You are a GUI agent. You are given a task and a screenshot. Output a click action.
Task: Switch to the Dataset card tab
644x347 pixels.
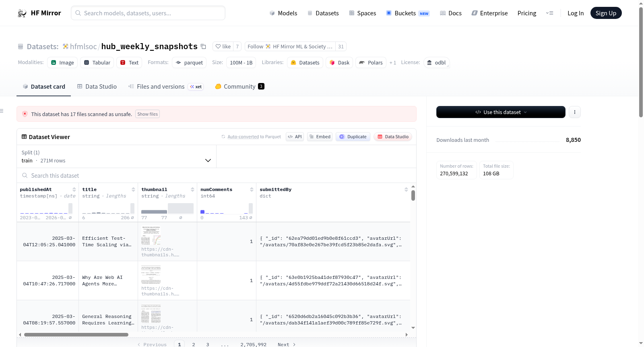43,86
